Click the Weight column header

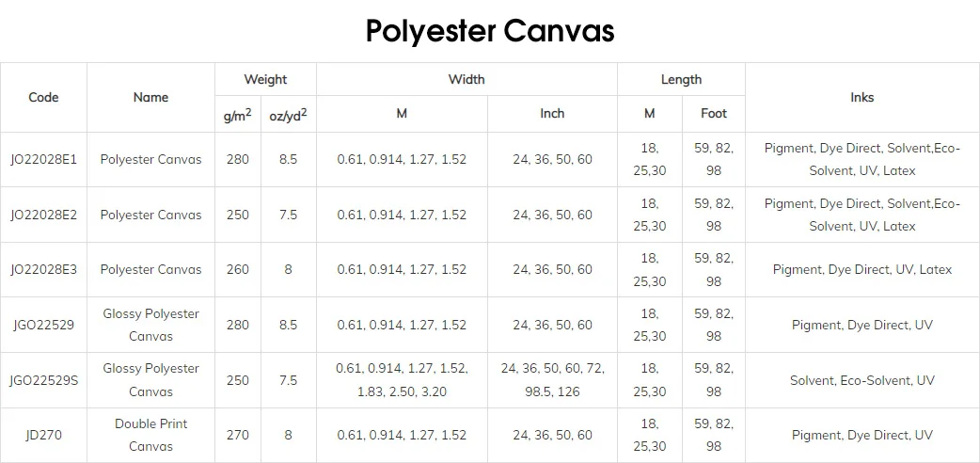click(265, 80)
